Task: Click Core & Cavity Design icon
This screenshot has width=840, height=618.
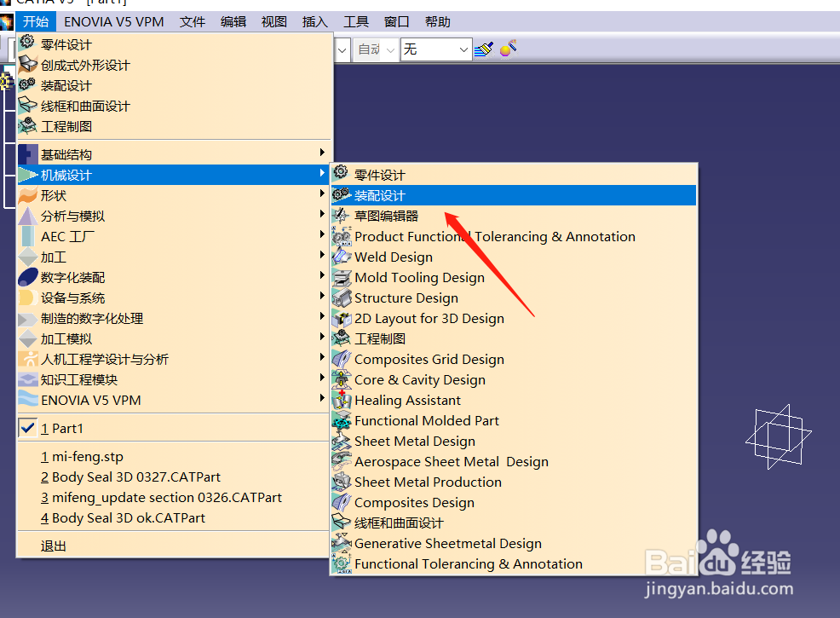Action: 342,379
